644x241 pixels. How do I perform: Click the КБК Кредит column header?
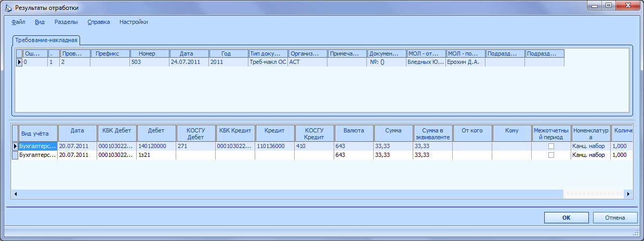[x=235, y=133]
